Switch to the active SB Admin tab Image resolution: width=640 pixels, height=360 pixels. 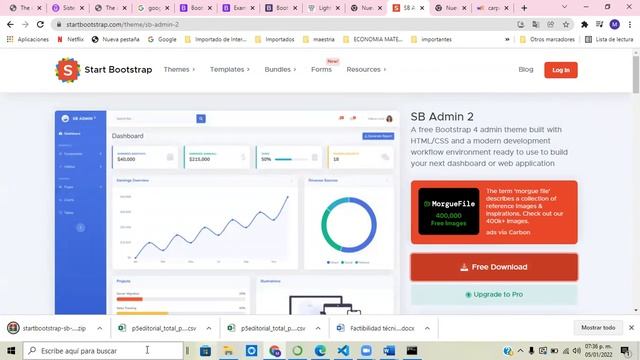point(408,8)
